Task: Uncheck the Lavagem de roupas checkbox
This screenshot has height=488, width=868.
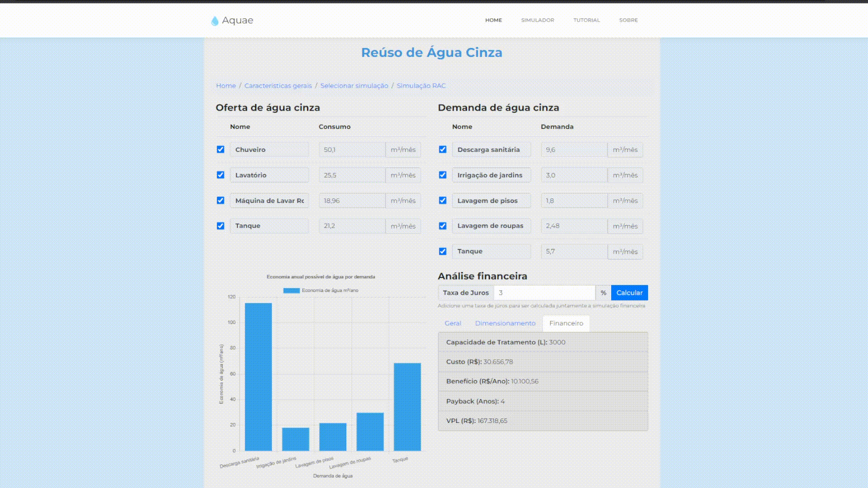Action: point(443,226)
